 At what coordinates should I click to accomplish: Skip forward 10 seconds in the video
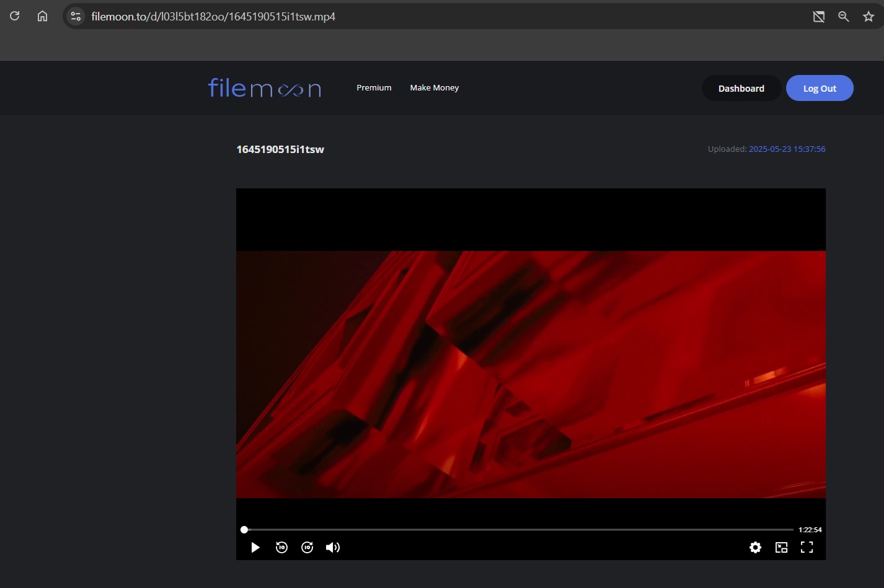coord(307,547)
